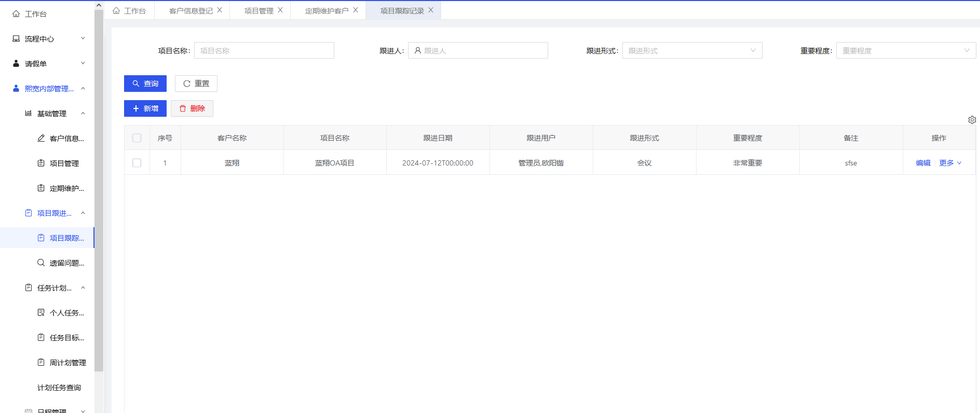Click the 熙宽内部管理 user icon

[x=16, y=89]
